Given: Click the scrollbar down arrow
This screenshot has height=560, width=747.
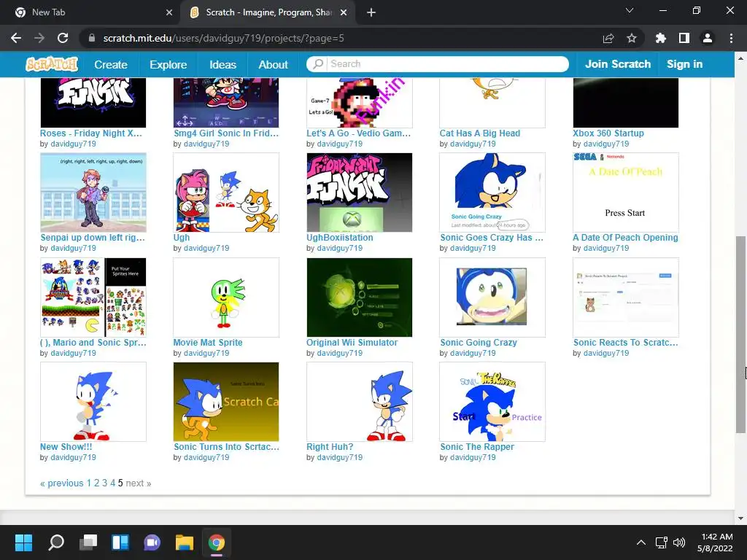Looking at the screenshot, I should click(740, 518).
